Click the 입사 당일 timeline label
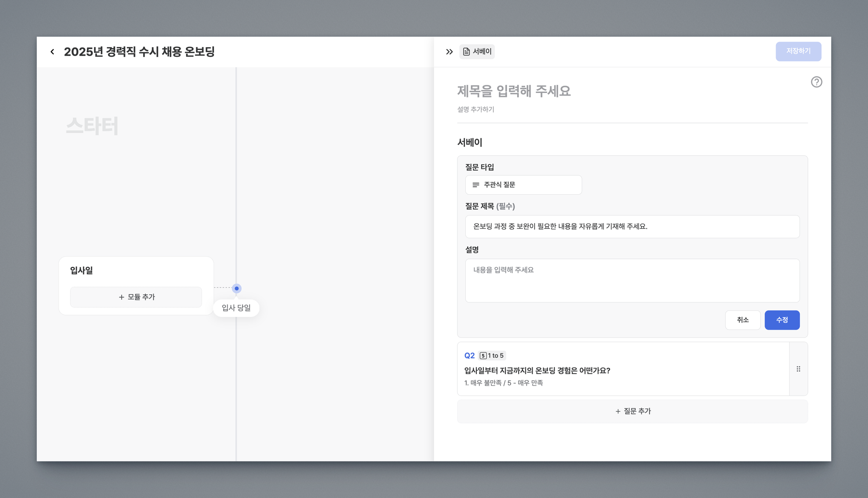 tap(236, 308)
